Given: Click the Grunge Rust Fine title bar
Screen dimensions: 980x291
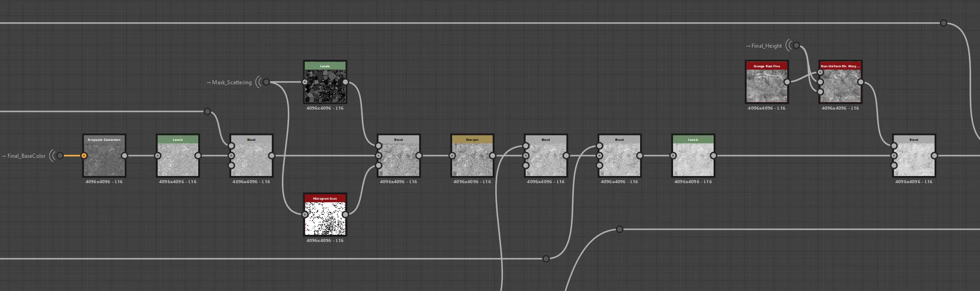Looking at the screenshot, I should [767, 66].
